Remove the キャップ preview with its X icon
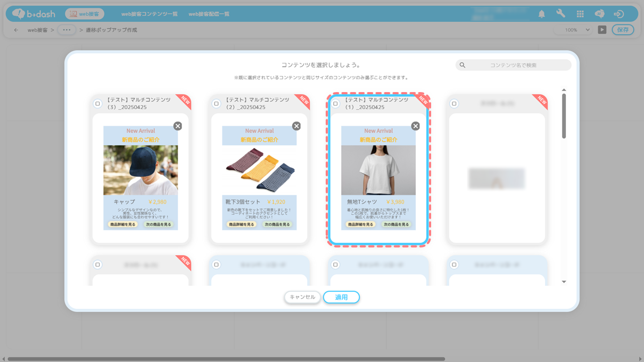 [178, 126]
